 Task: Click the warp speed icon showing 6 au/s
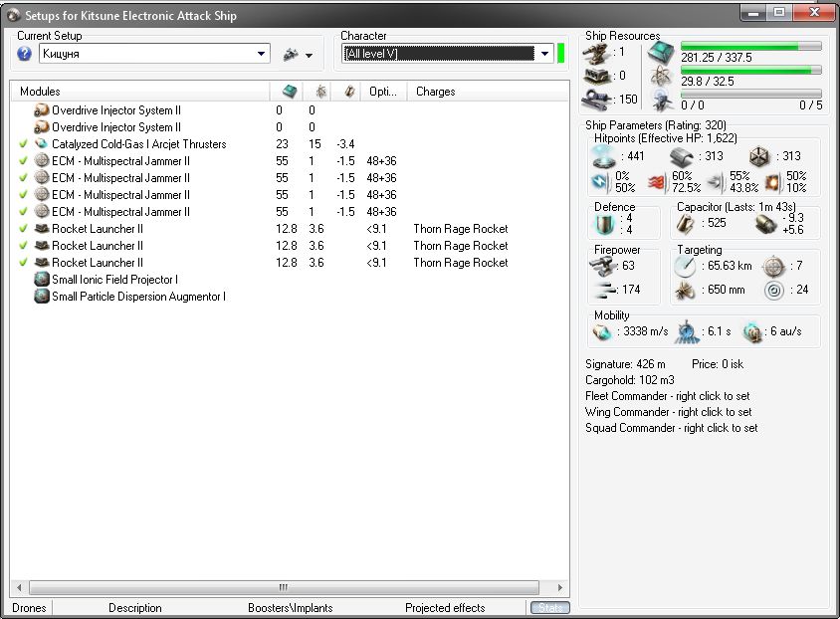click(x=752, y=332)
